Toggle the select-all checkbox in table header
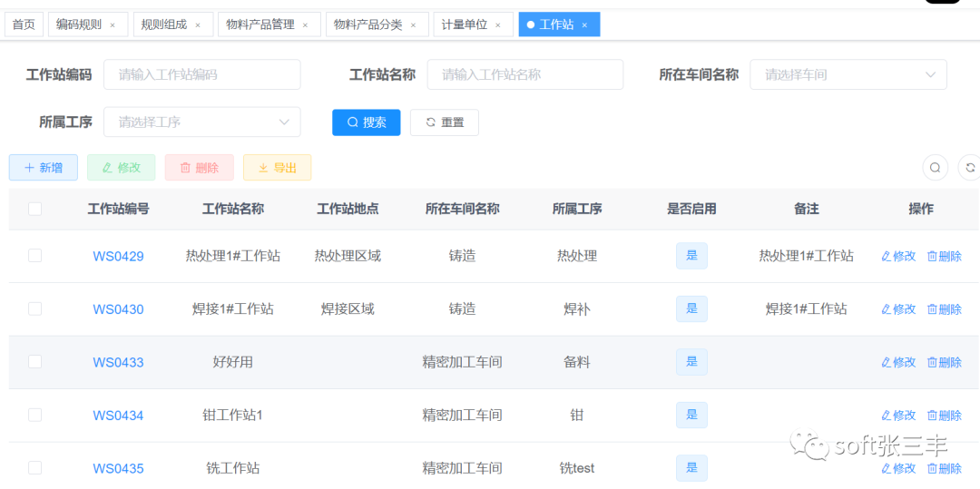Image resolution: width=980 pixels, height=489 pixels. pyautogui.click(x=35, y=209)
